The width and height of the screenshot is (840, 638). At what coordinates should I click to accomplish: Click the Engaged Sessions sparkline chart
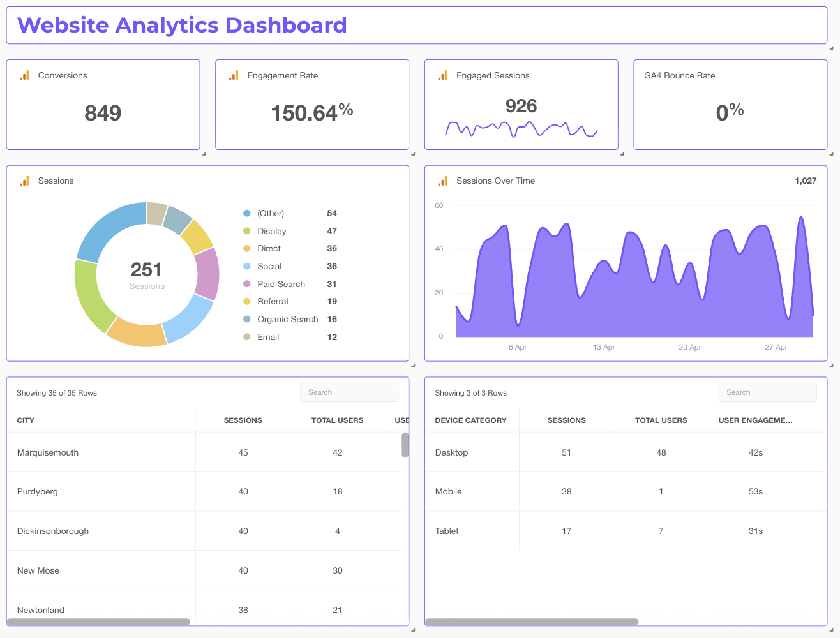pos(521,130)
